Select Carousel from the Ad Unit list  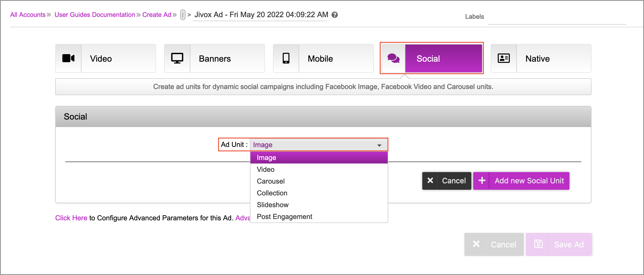tap(271, 181)
